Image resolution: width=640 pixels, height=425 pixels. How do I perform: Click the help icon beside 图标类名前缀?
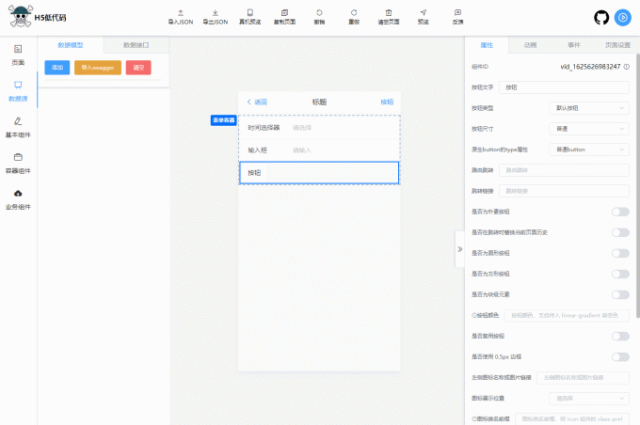pyautogui.click(x=474, y=419)
